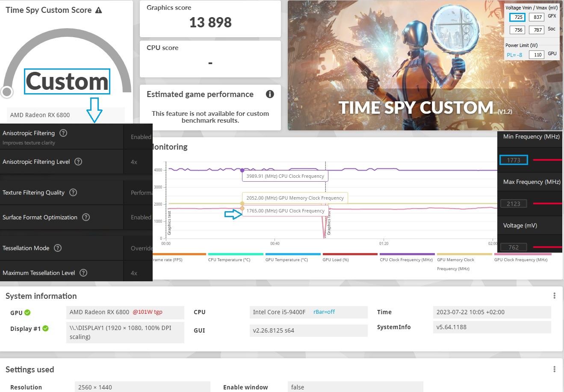Open the Tessellation Mode Override dropdown
Viewport: 564px width, 392px height.
tap(138, 248)
